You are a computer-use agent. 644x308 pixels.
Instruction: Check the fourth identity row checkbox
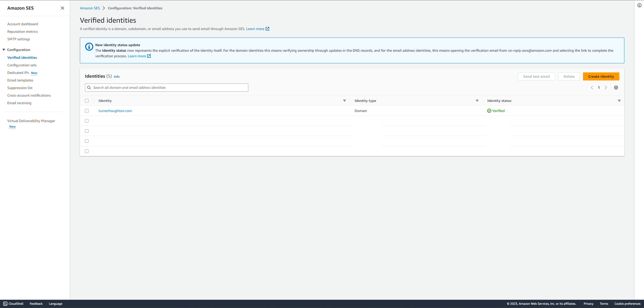click(87, 141)
